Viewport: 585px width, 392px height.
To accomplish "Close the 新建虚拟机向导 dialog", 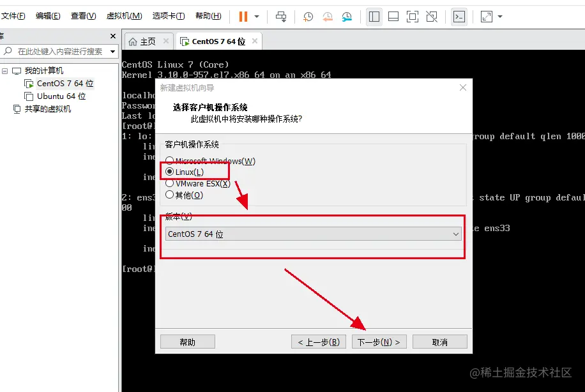I will (x=463, y=87).
